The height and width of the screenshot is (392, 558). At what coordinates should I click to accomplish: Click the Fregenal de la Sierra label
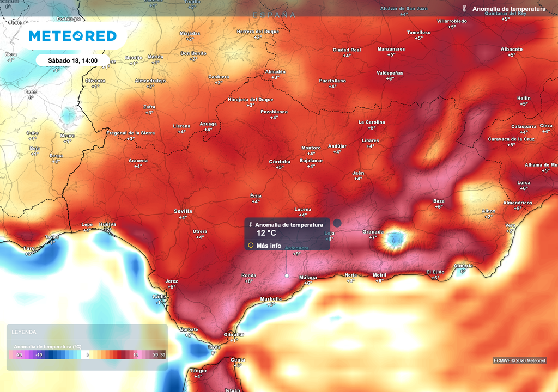(x=131, y=133)
